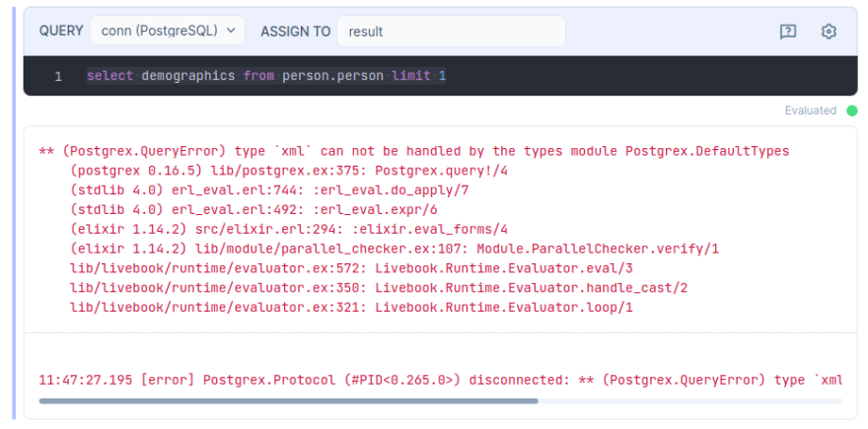Click the ASSIGN TO label
The height and width of the screenshot is (429, 868).
pos(295,32)
